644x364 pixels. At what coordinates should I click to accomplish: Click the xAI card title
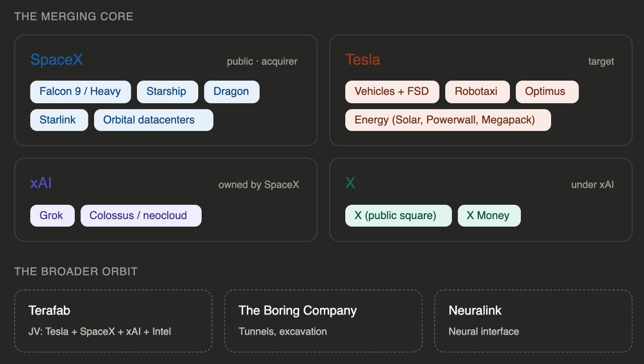tap(41, 183)
